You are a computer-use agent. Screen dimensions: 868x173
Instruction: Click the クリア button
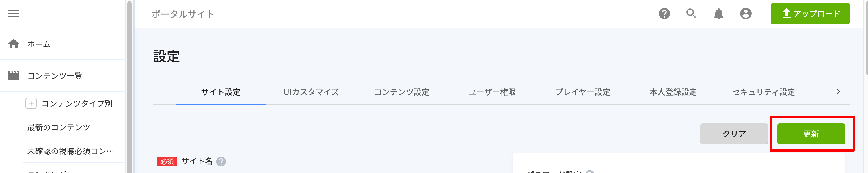[734, 134]
